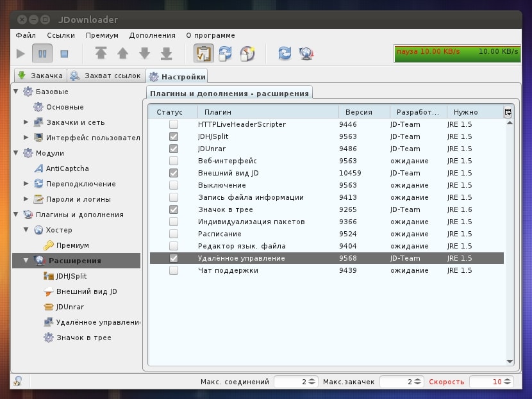Select Основные under Базовые
Viewport: 532px width, 399px height.
pyautogui.click(x=58, y=107)
